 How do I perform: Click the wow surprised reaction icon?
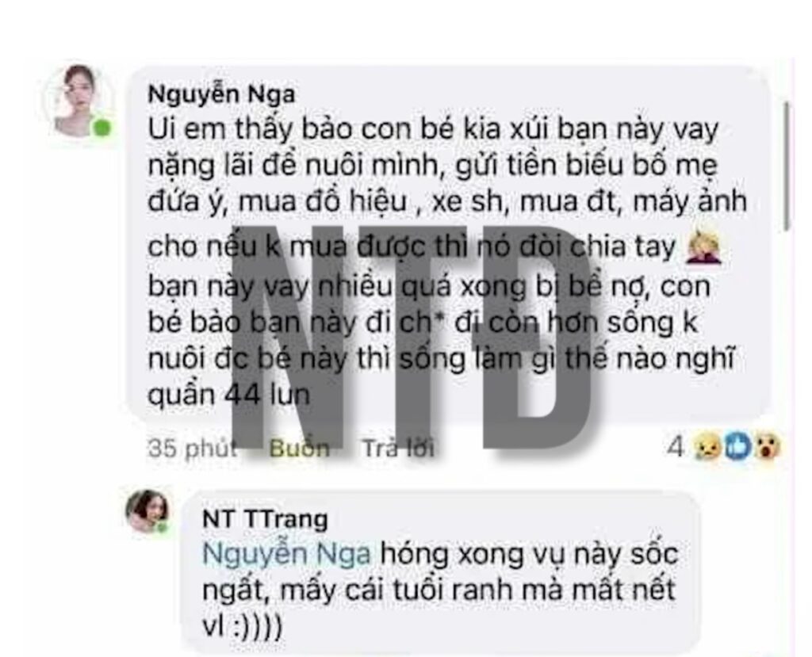767,447
